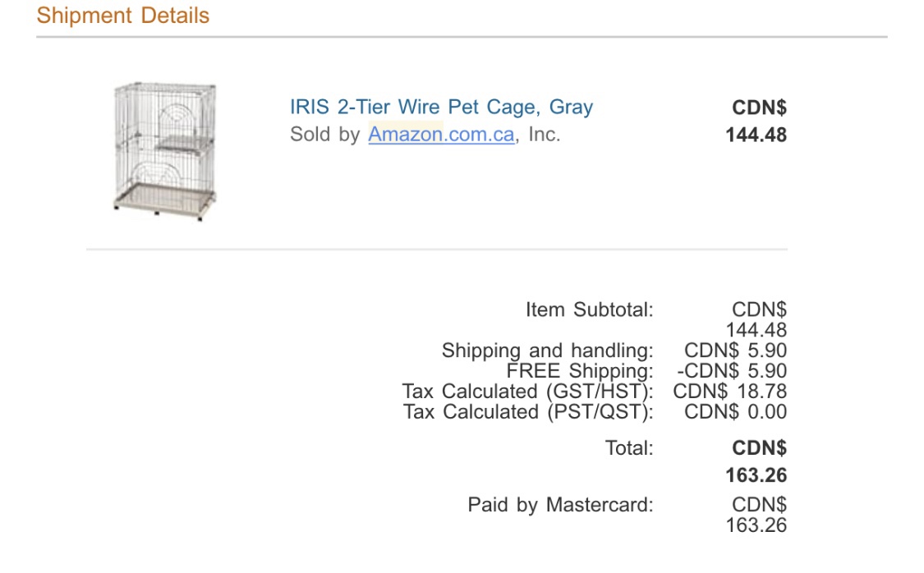
Task: Click the Item Subtotal amount CDN$ 144.48
Action: [x=756, y=320]
